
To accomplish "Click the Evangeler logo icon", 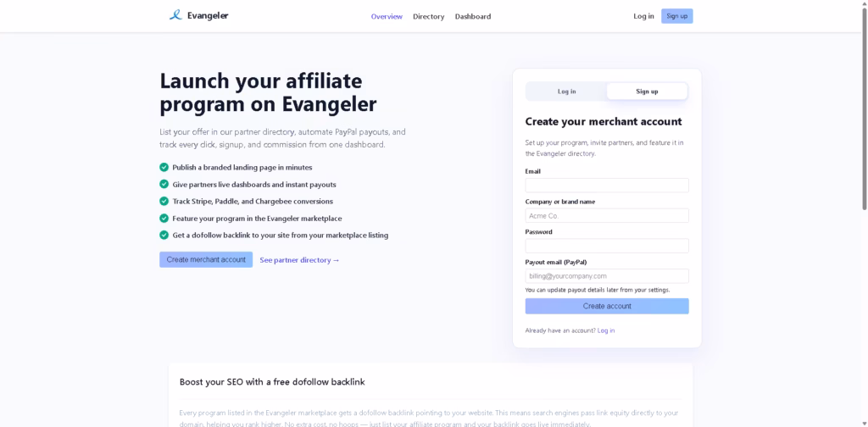I will [175, 15].
